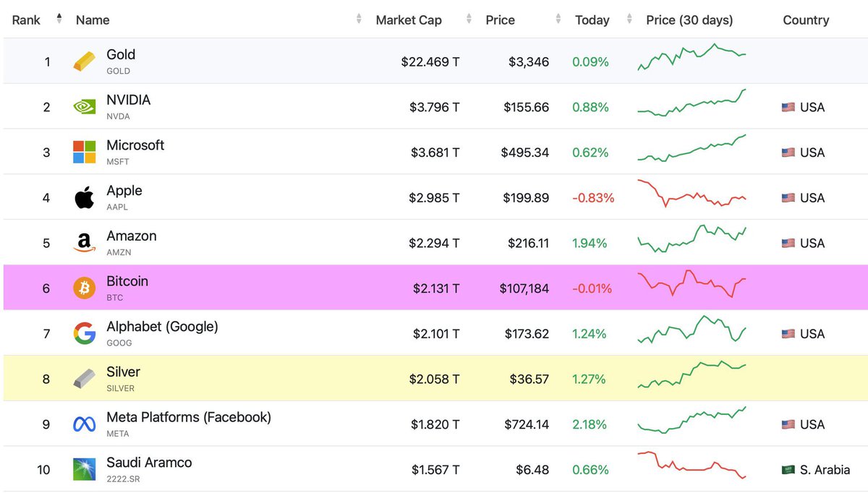Open the Alphabet (Google) name link

coord(161,326)
